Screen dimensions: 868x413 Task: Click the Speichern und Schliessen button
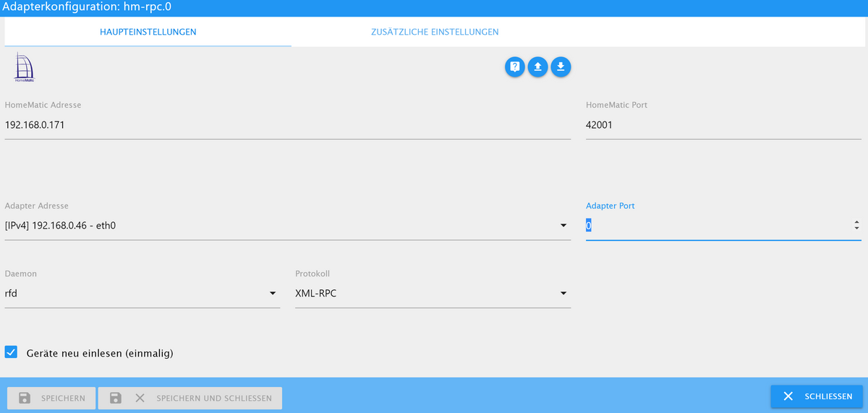pyautogui.click(x=190, y=398)
